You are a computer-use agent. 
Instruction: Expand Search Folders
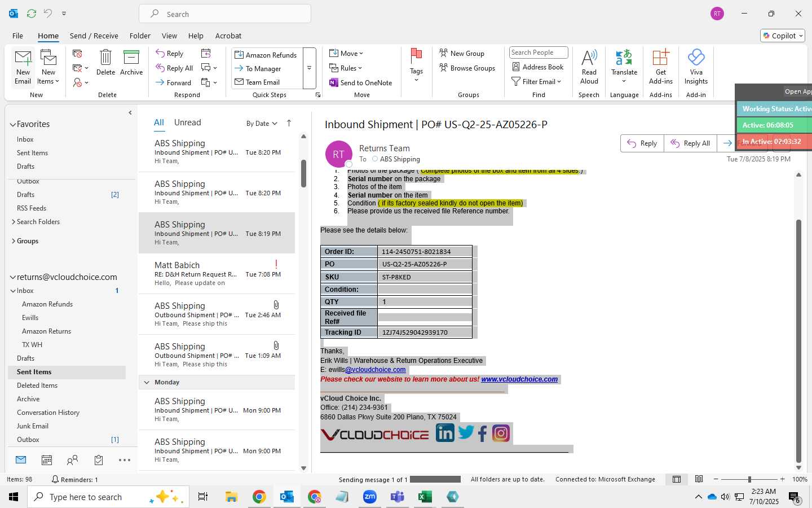pyautogui.click(x=14, y=222)
